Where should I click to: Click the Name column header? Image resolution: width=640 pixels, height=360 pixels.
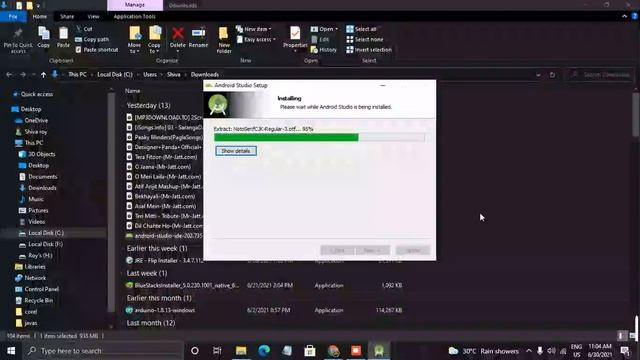[132, 91]
